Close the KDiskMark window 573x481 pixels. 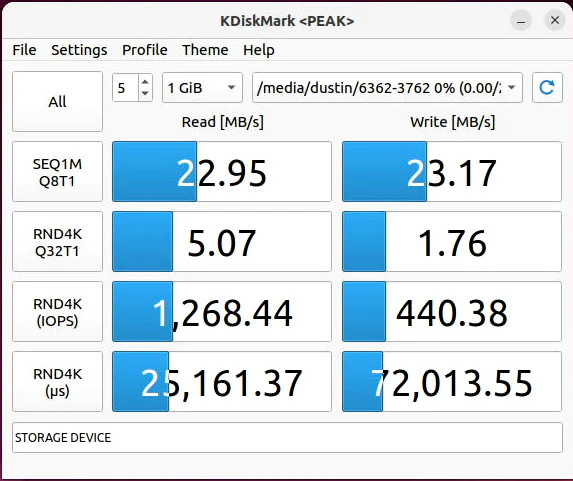pos(555,20)
